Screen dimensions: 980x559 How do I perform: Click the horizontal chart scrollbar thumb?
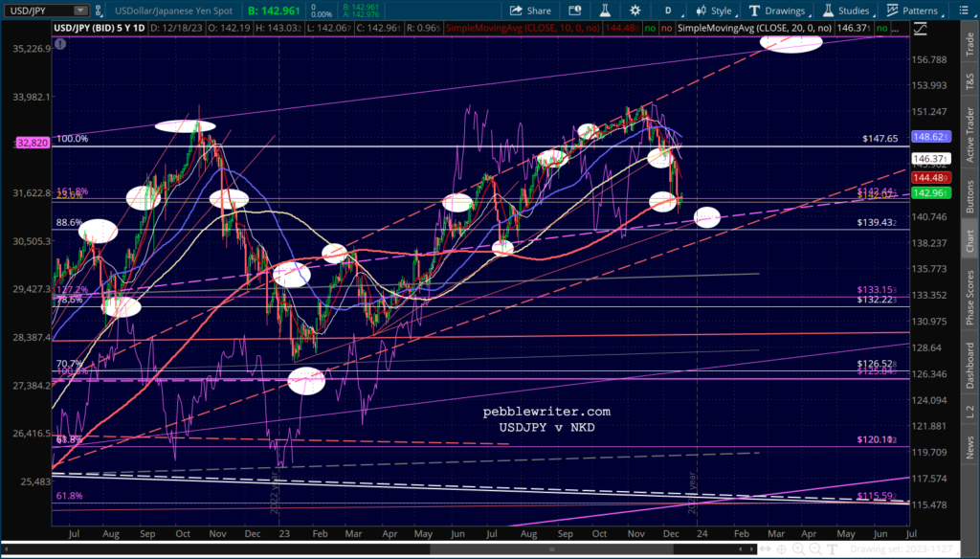(x=551, y=549)
